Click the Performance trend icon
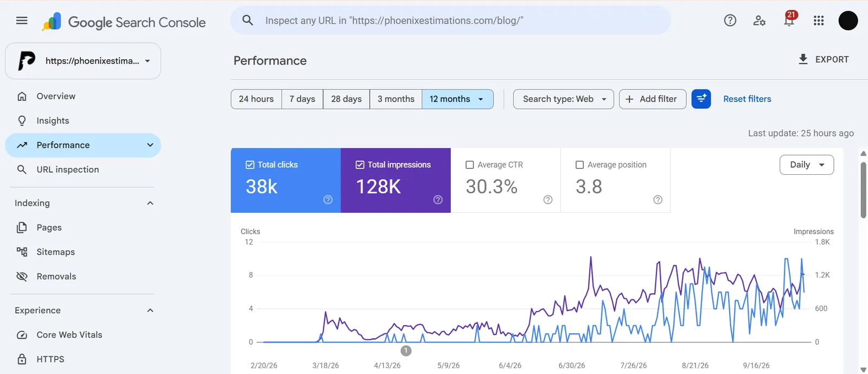868x374 pixels. point(22,145)
